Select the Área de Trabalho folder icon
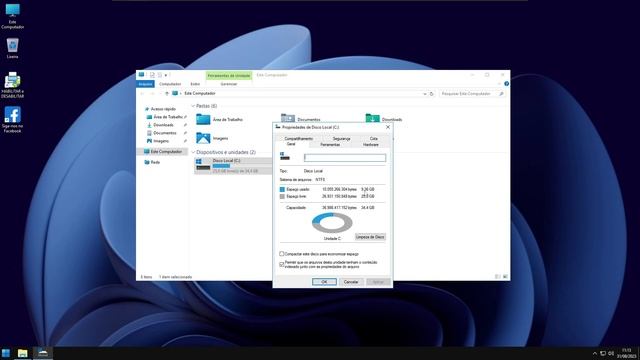Viewport: 640px width, 360px height. click(203, 120)
